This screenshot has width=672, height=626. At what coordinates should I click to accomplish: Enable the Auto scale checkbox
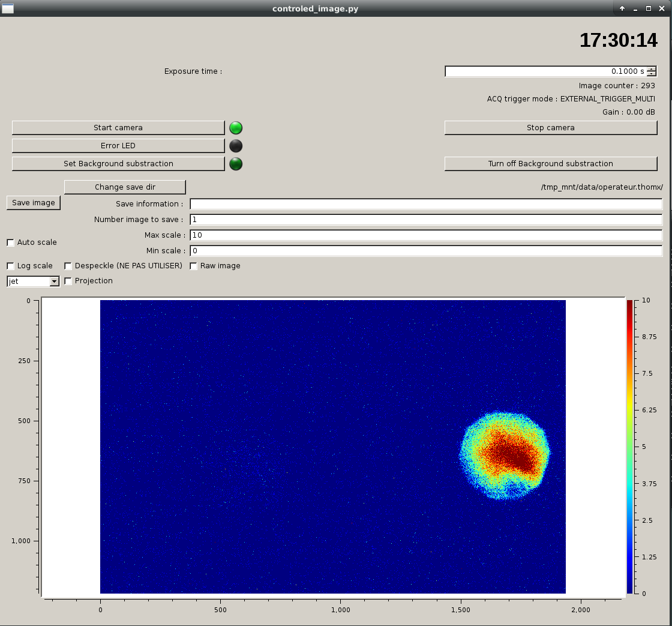[x=11, y=242]
